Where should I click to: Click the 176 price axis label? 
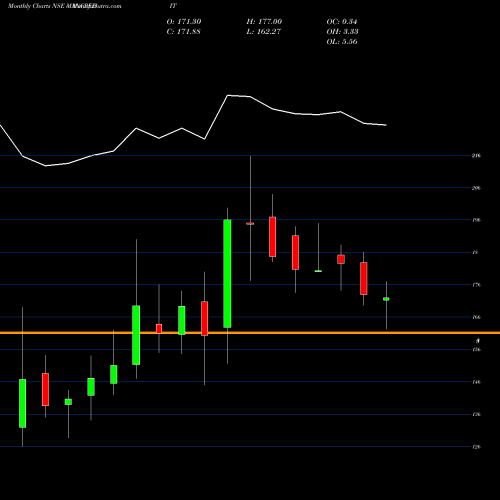476,285
